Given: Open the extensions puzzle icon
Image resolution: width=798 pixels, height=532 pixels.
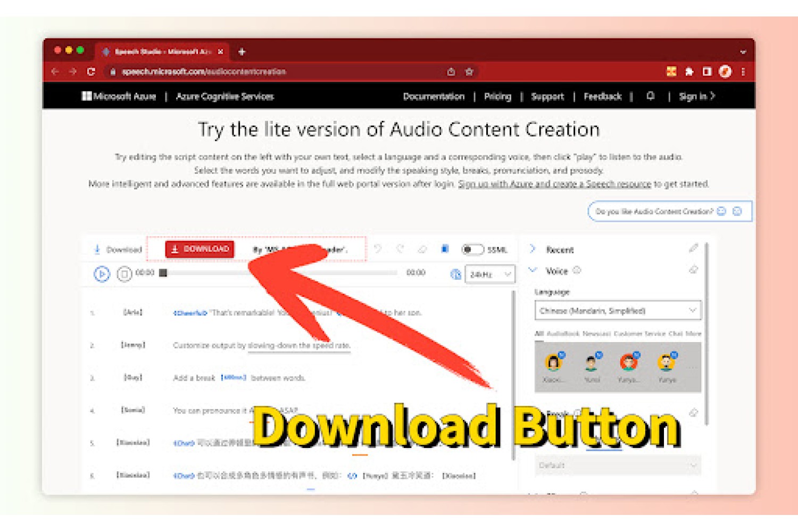Looking at the screenshot, I should (689, 71).
